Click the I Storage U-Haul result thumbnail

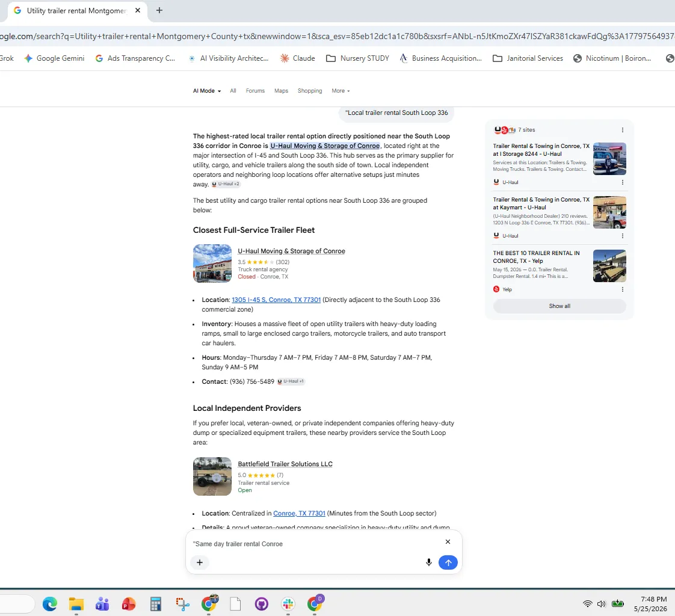609,159
